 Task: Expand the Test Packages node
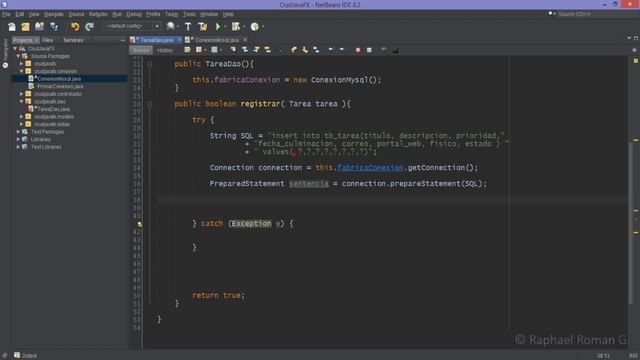coord(18,132)
